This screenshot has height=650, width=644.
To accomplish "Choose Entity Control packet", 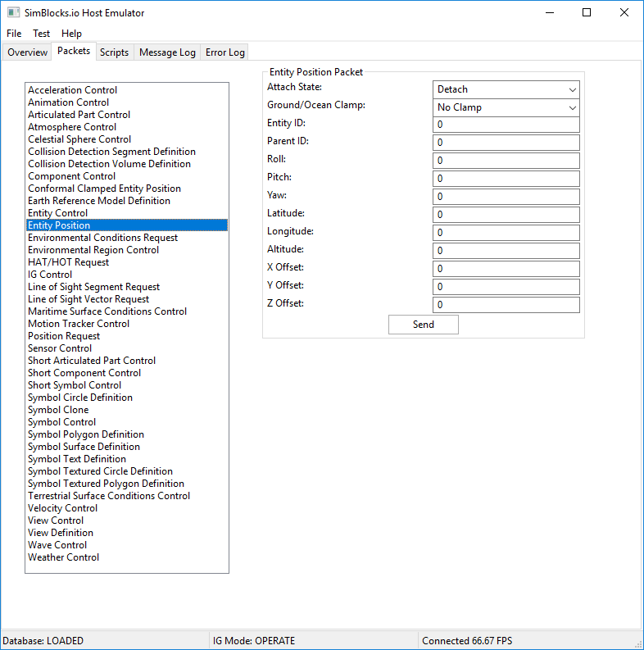I will (x=127, y=213).
